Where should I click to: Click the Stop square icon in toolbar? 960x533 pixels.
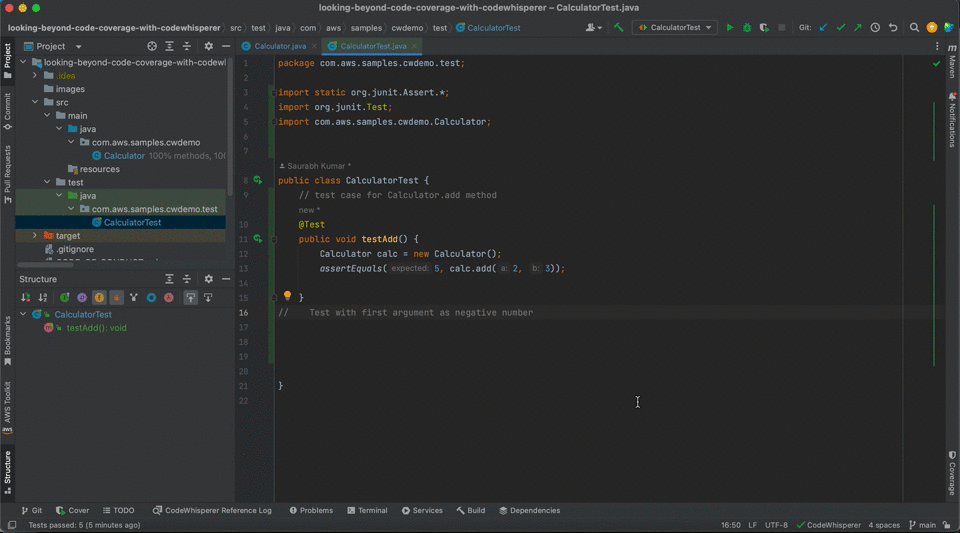(x=782, y=28)
